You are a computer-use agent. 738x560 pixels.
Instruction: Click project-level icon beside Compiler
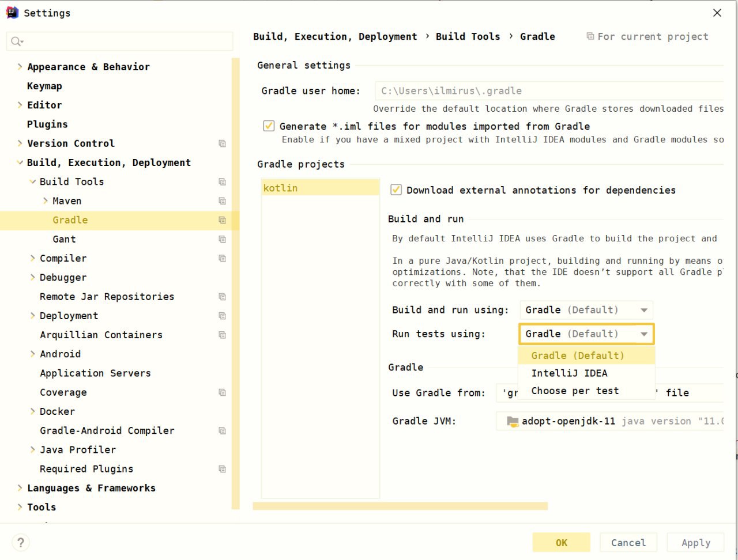222,258
